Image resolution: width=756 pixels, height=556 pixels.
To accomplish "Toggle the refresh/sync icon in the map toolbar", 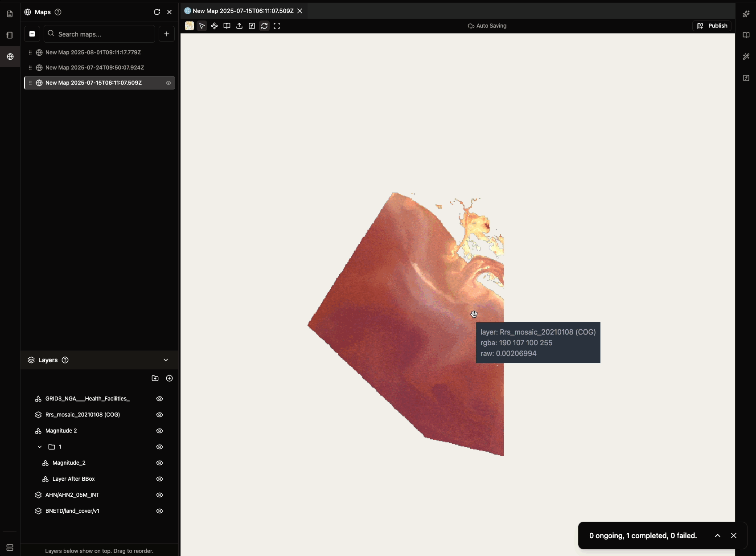I will click(264, 26).
